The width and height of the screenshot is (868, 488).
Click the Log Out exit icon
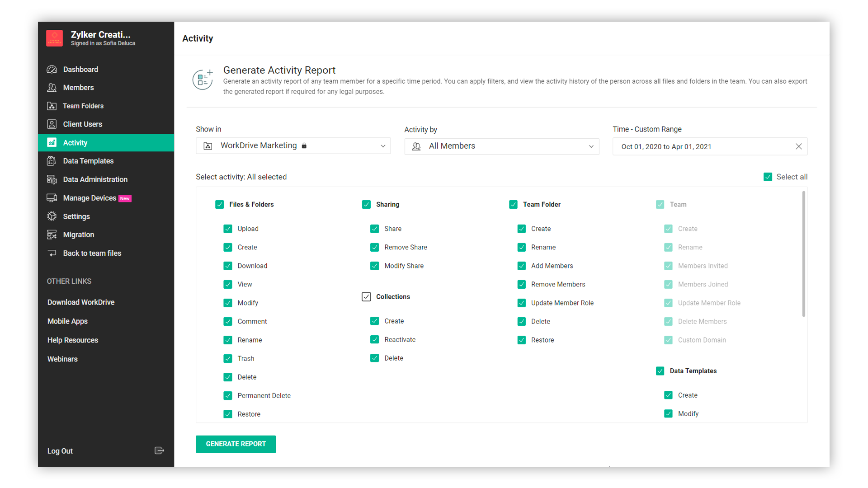(159, 450)
